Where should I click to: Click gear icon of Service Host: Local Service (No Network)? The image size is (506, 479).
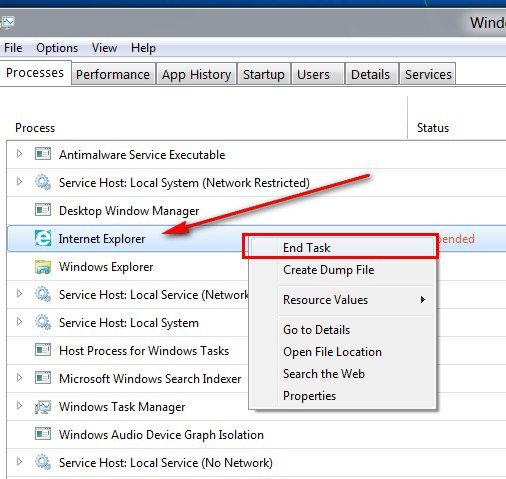click(43, 462)
